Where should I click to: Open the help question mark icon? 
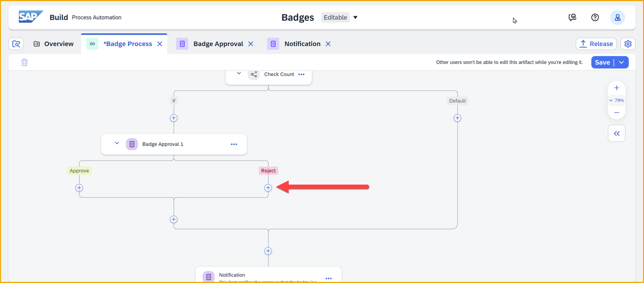595,17
